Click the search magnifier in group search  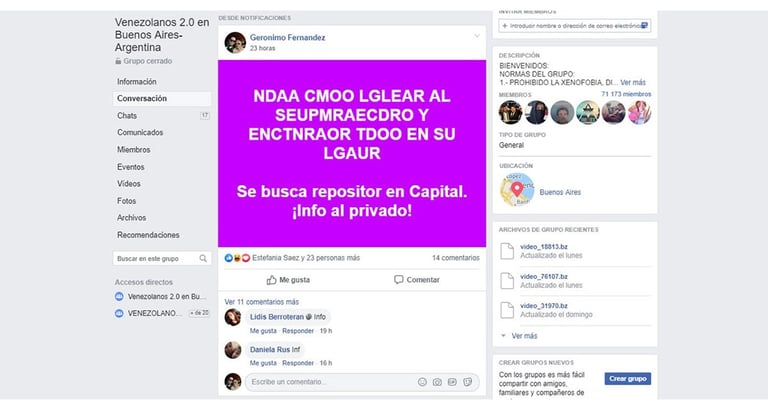tap(203, 258)
